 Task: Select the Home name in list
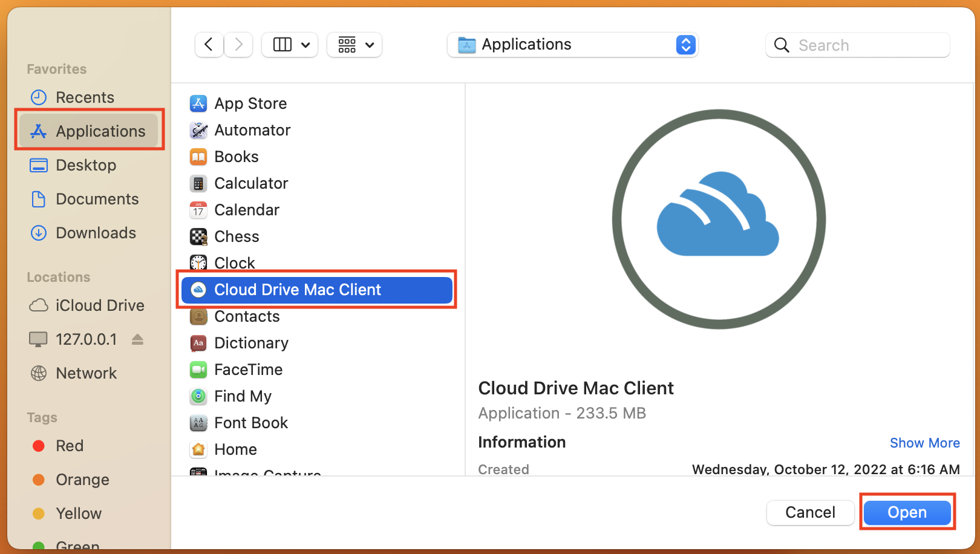(x=235, y=449)
